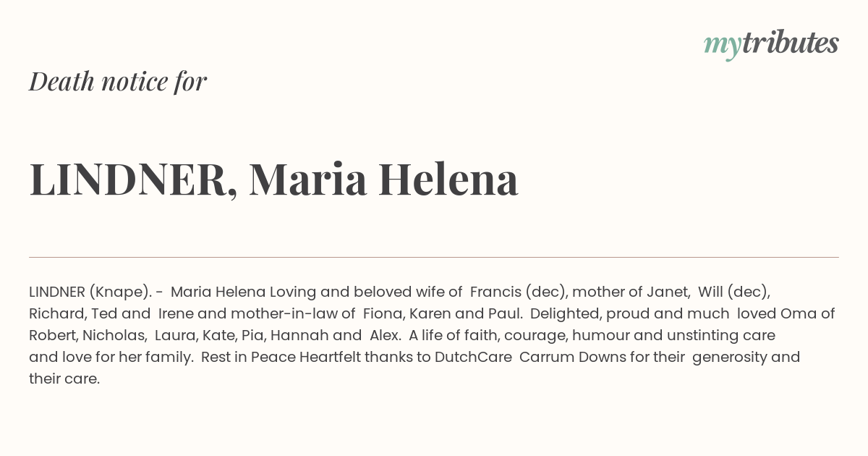Click the name "Will (dec)" in the text

point(733,292)
